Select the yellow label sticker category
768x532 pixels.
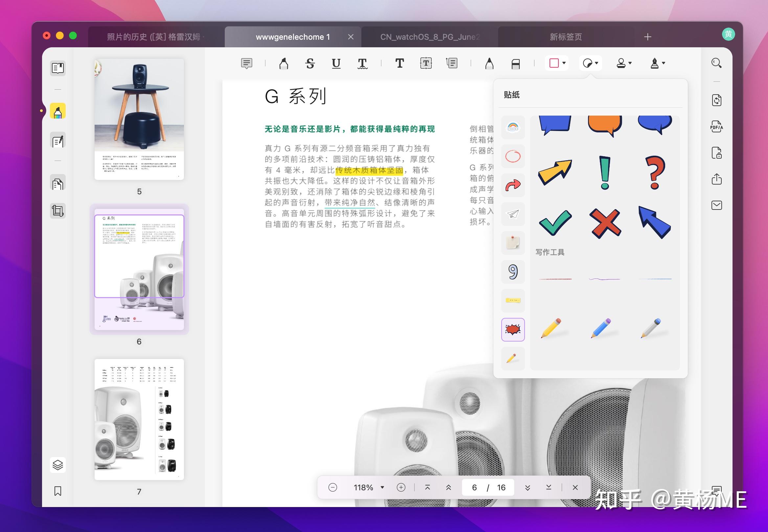click(x=513, y=301)
